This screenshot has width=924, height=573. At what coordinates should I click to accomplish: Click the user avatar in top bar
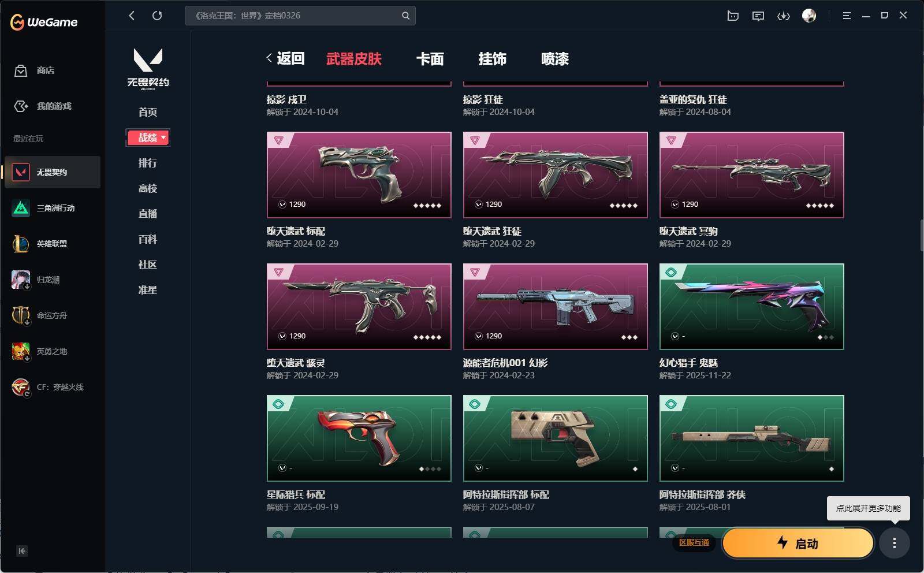click(809, 16)
